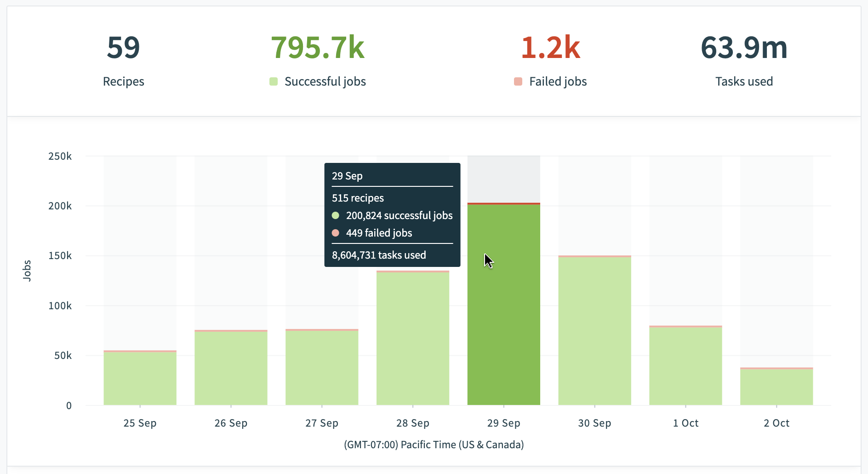Select the 30 Sep bar
The width and height of the screenshot is (868, 474).
(x=594, y=330)
